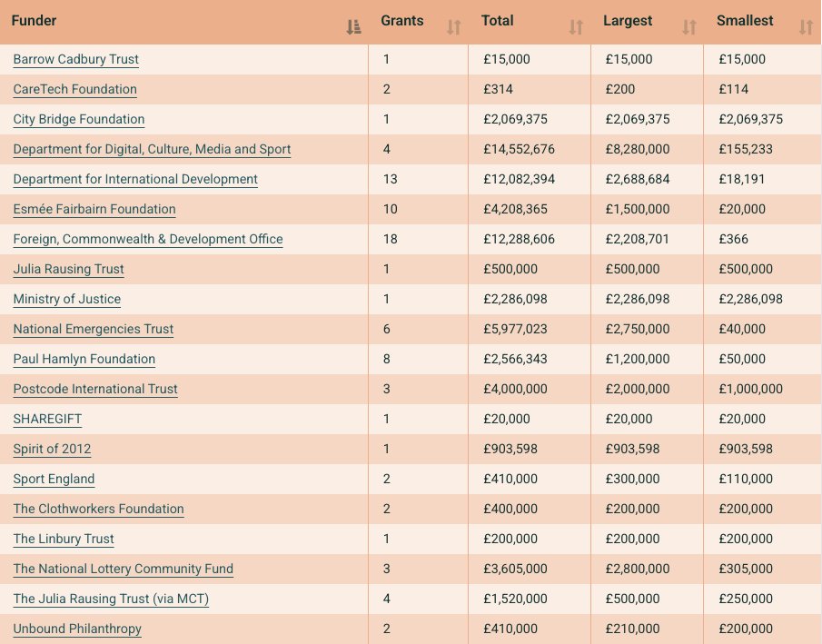Open SHAREGIFT funder link
The height and width of the screenshot is (644, 822).
click(47, 419)
